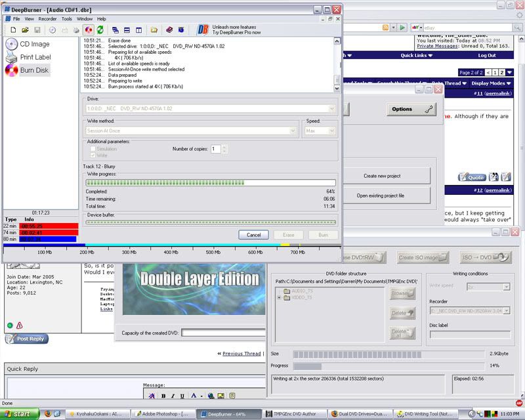Click the Adblock ABP icon in the status bar
This screenshot has height=420, width=525.
pyautogui.click(x=519, y=403)
